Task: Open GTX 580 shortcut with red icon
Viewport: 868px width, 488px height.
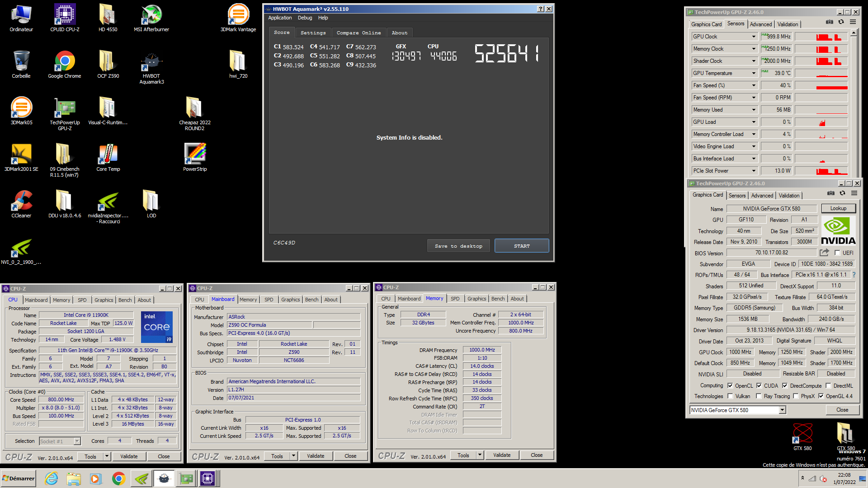Action: tap(802, 437)
